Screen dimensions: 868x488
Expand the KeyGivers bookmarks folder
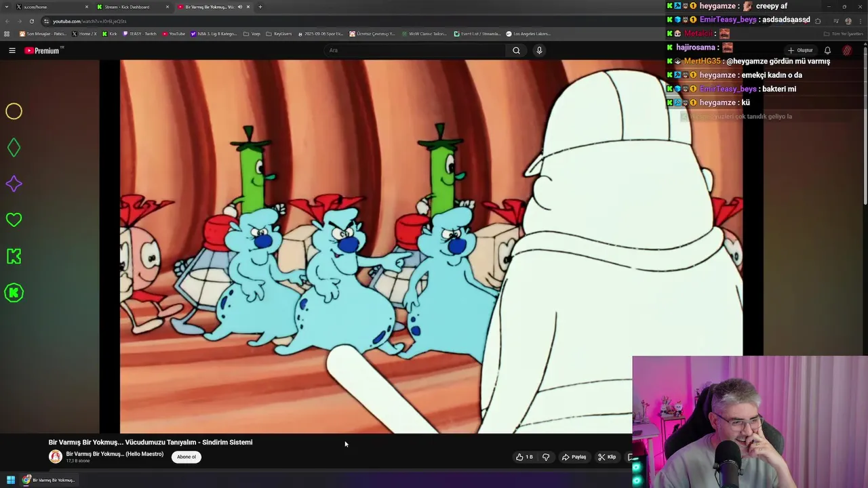click(279, 33)
